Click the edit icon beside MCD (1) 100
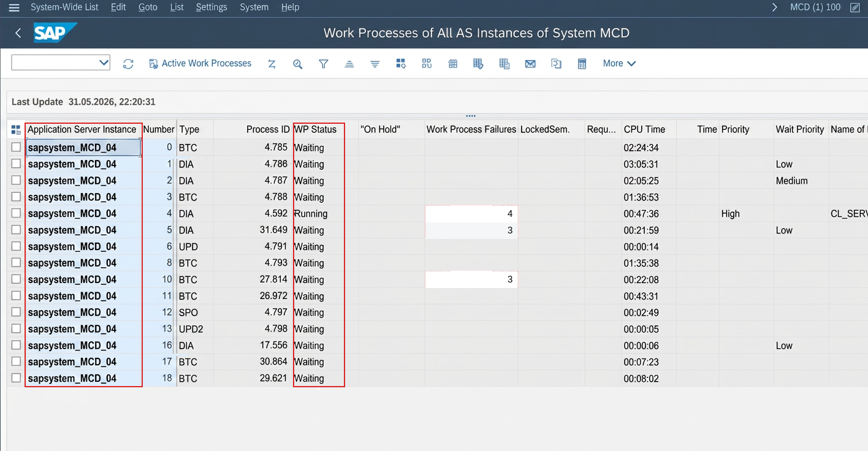The image size is (868, 451). [x=855, y=7]
